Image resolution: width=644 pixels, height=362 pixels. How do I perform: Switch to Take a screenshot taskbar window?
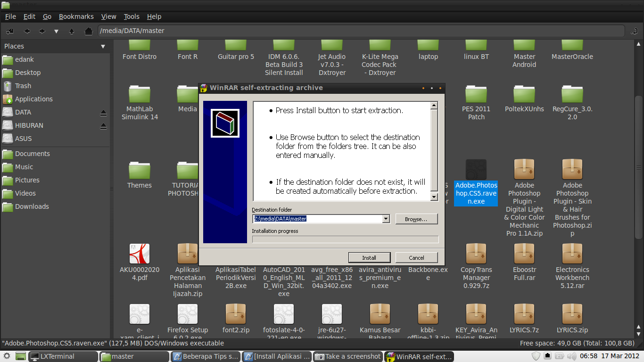click(x=348, y=356)
